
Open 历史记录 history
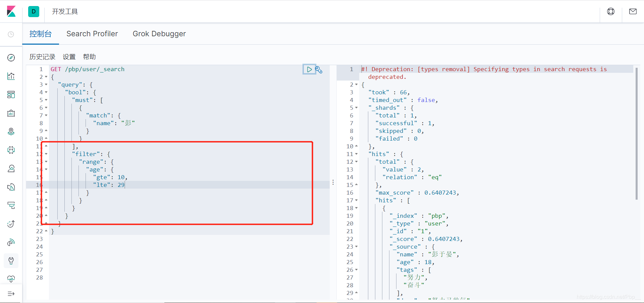point(42,57)
